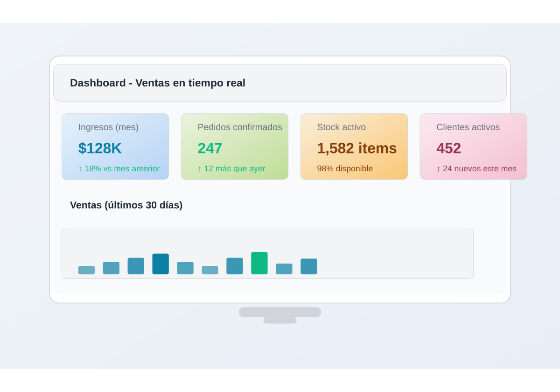Open the Stock activo card label
Screen dimensions: 560x392
[341, 127]
